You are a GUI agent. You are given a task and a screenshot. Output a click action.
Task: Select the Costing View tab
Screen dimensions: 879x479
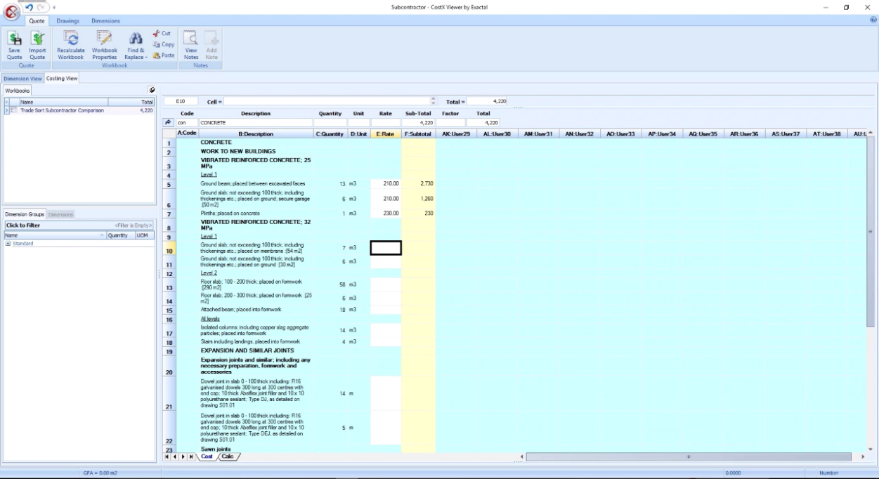tap(62, 79)
